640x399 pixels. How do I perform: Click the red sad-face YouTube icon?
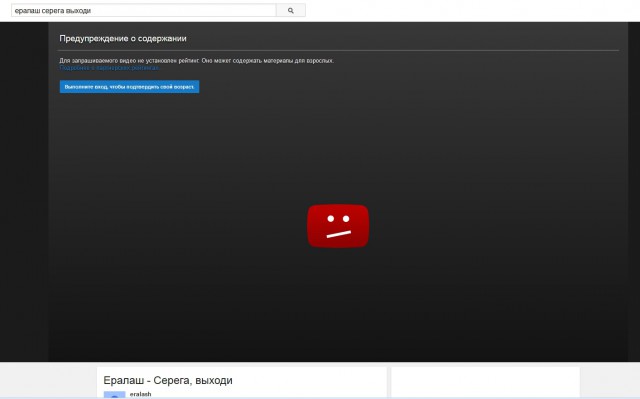[338, 226]
